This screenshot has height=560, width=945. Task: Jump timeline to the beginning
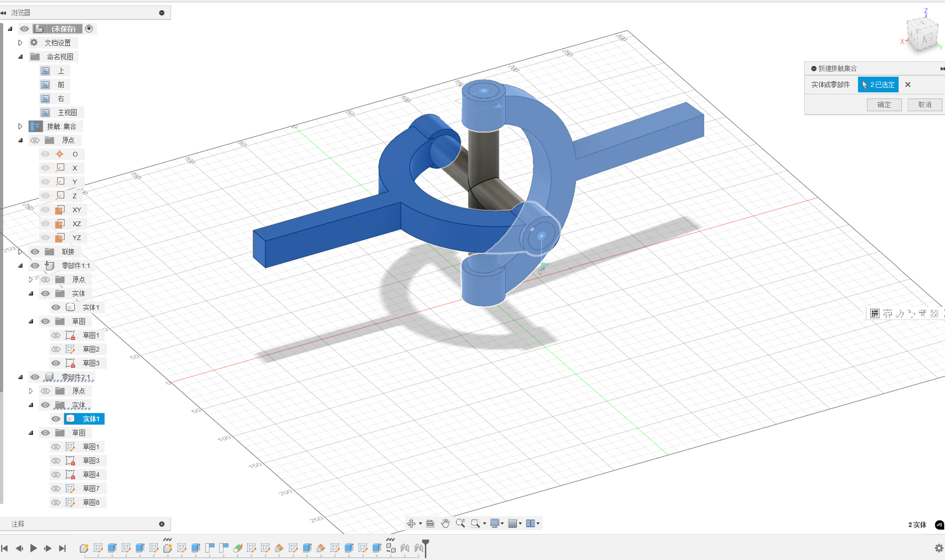(5, 548)
